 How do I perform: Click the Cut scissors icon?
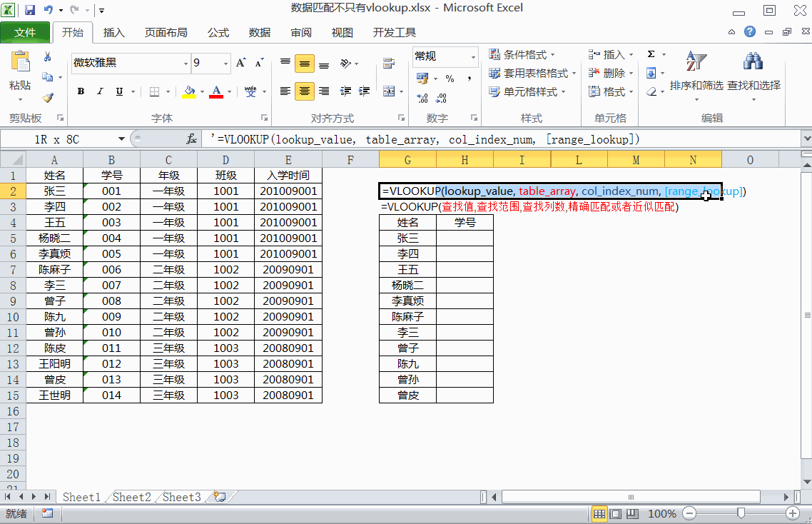pos(48,57)
